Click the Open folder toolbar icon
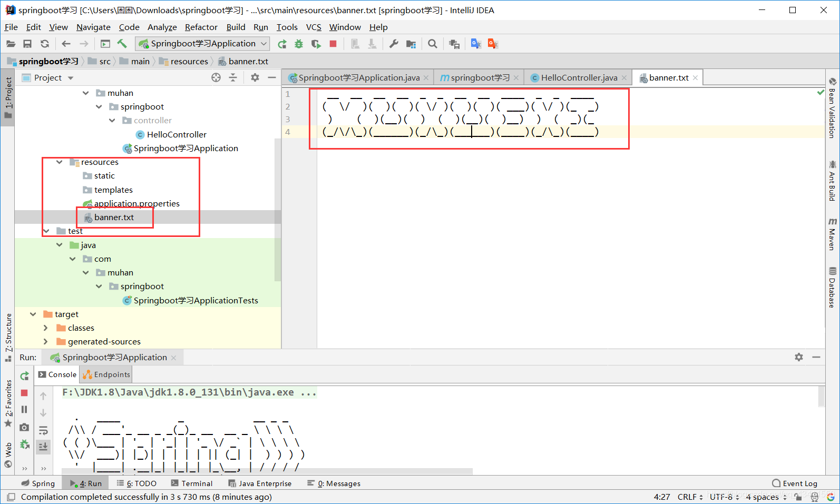 11,44
